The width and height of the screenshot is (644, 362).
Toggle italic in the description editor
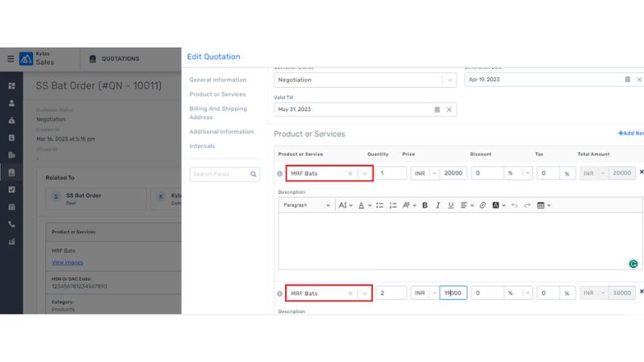pos(438,205)
